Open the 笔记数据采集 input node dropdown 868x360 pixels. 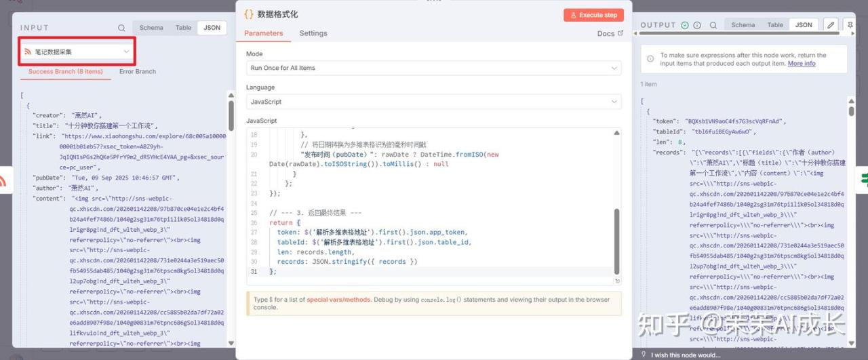click(x=77, y=52)
